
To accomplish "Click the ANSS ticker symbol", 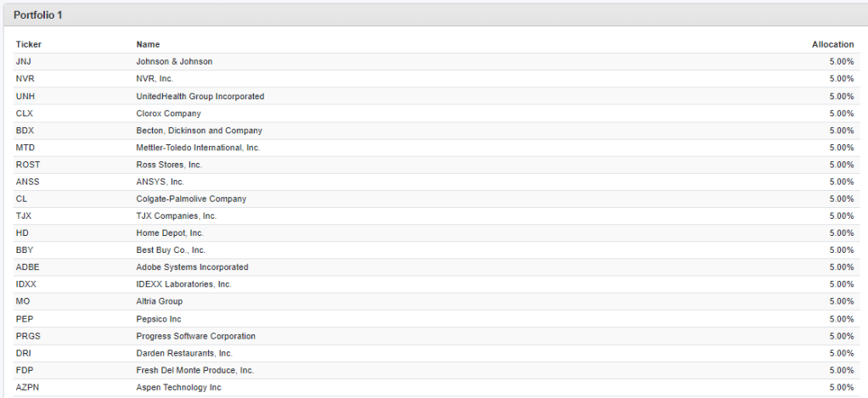I will click(x=27, y=182).
